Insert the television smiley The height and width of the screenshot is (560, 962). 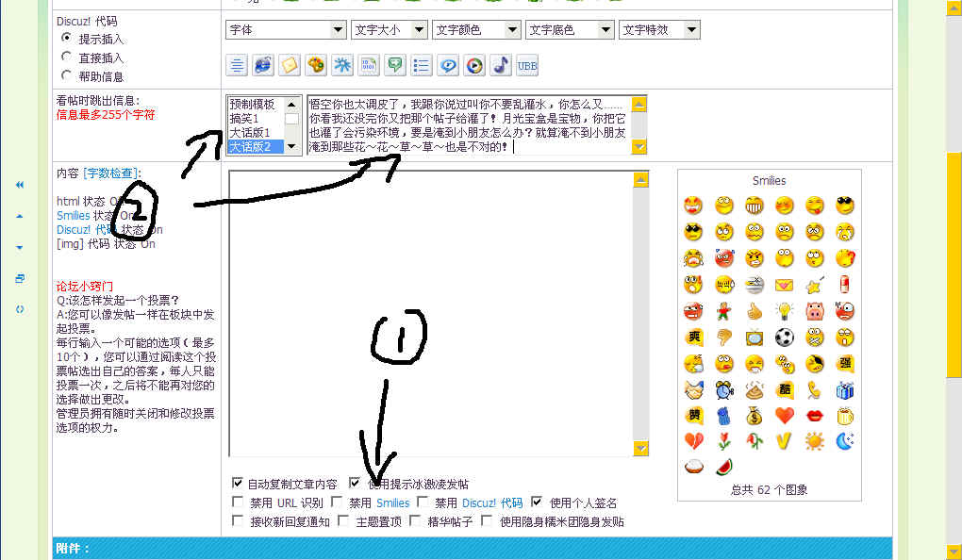[x=754, y=337]
